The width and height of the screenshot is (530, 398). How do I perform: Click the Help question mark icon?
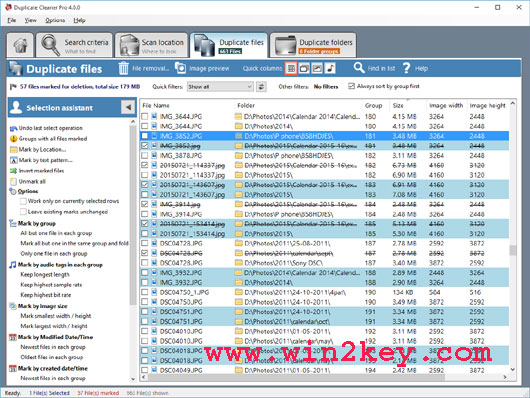pos(406,68)
